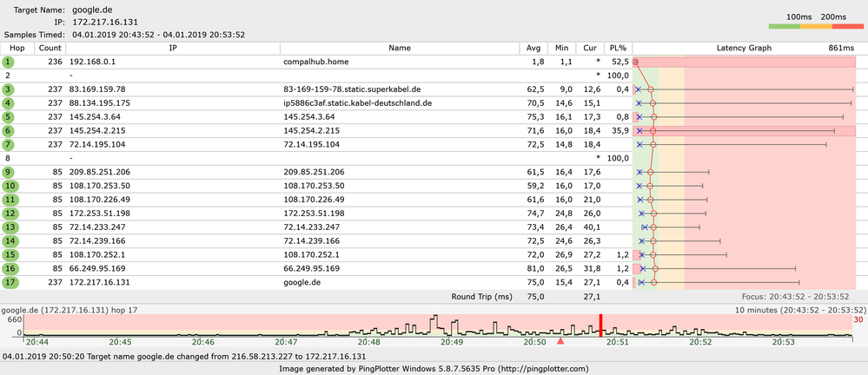The height and width of the screenshot is (375, 868).
Task: Click the Min column header
Action: point(562,48)
